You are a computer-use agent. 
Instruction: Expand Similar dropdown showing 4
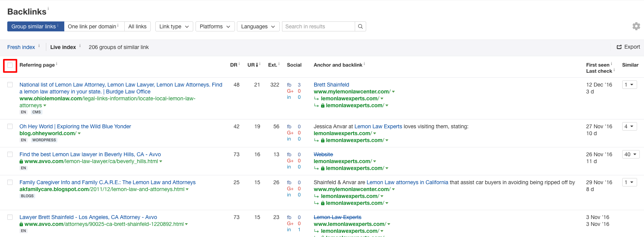[x=629, y=126]
